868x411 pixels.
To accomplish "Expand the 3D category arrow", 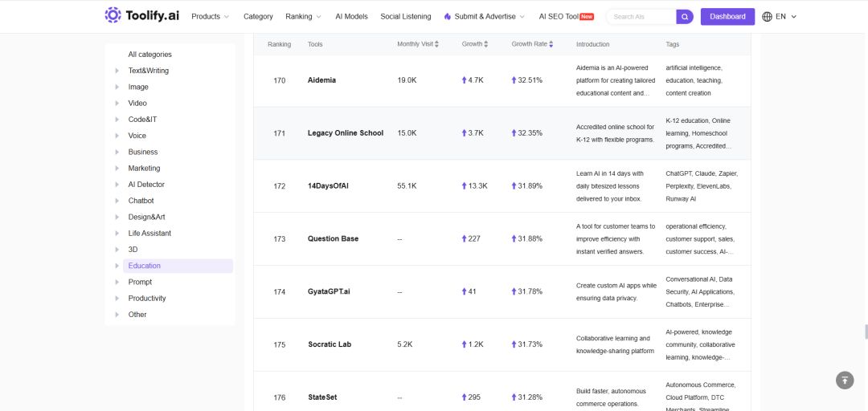I will pyautogui.click(x=117, y=250).
